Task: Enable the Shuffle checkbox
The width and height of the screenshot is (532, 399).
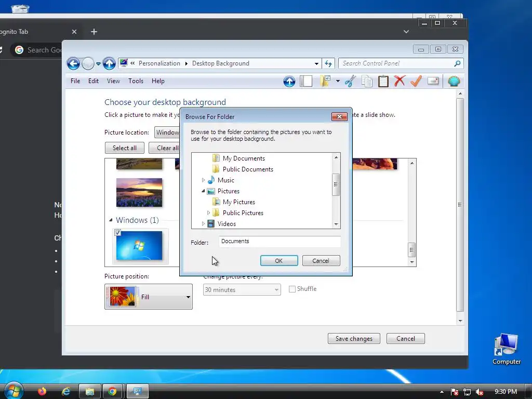Action: 292,289
